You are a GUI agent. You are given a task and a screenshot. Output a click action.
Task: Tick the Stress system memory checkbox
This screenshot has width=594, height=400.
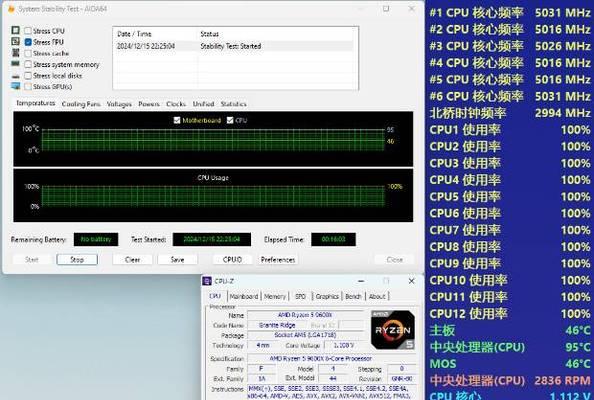pyautogui.click(x=28, y=64)
